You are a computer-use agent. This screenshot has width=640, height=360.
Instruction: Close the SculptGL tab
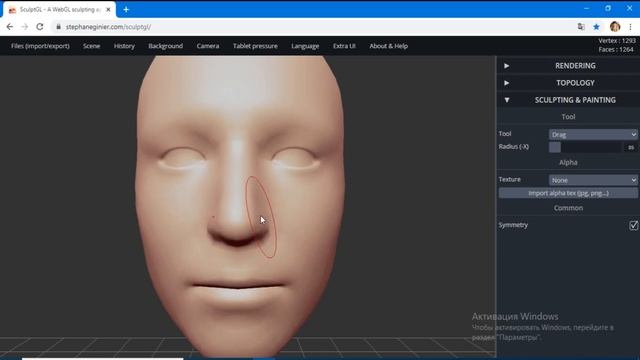pyautogui.click(x=108, y=9)
